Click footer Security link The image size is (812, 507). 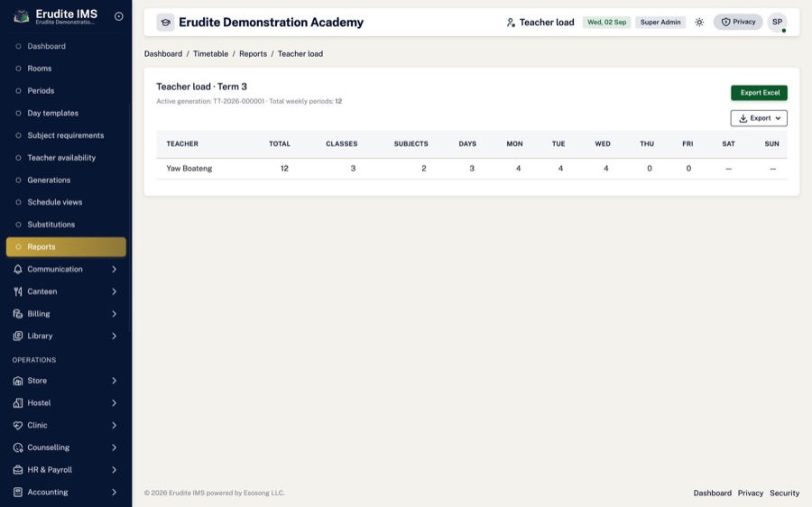coord(785,493)
